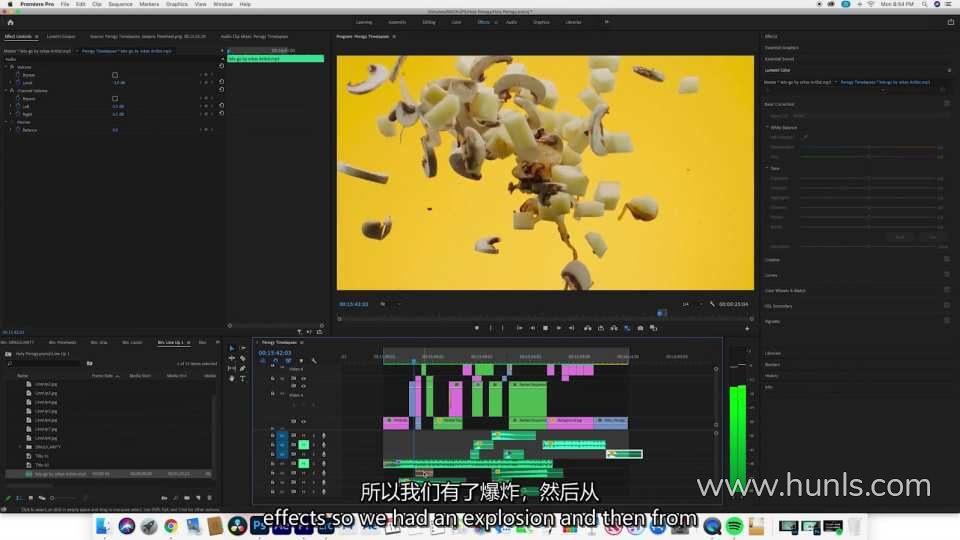960x540 pixels.
Task: Toggle the Basic Correction checkbox in Lumetri
Action: pyautogui.click(x=946, y=103)
